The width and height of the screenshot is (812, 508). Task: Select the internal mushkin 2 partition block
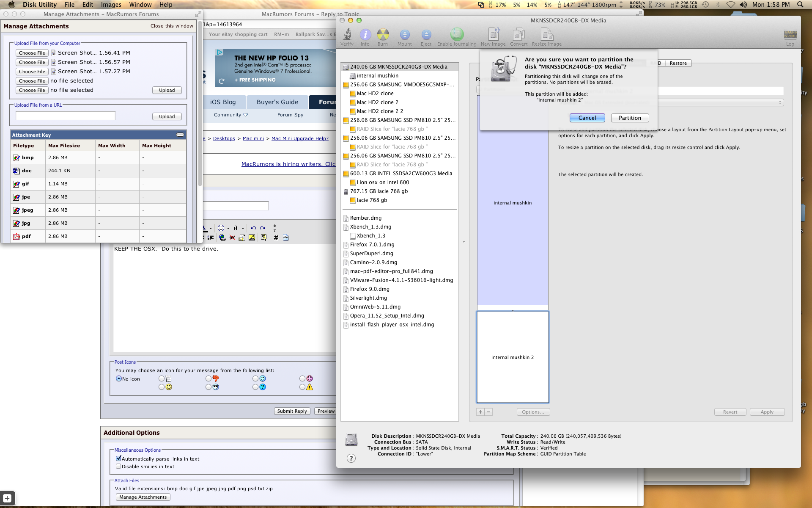513,357
